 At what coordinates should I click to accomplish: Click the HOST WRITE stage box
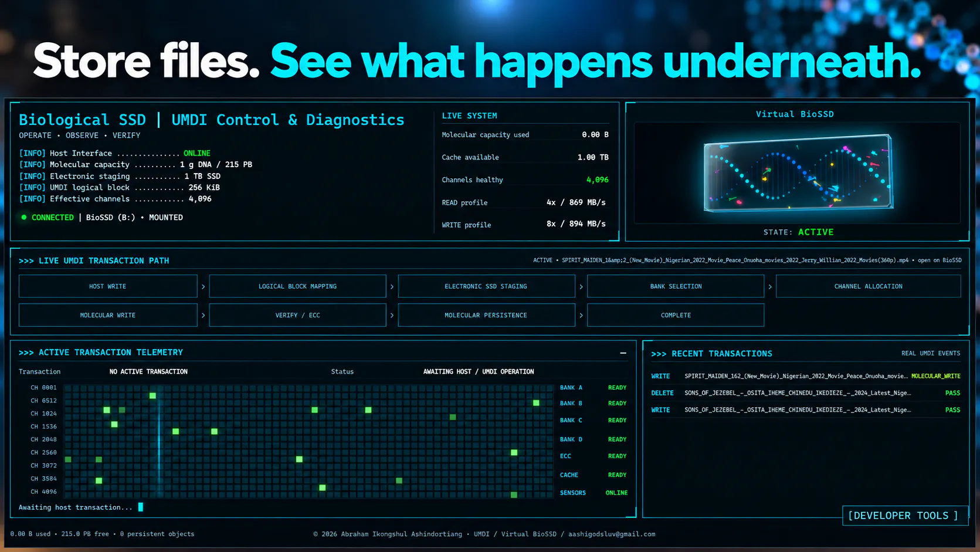[108, 286]
